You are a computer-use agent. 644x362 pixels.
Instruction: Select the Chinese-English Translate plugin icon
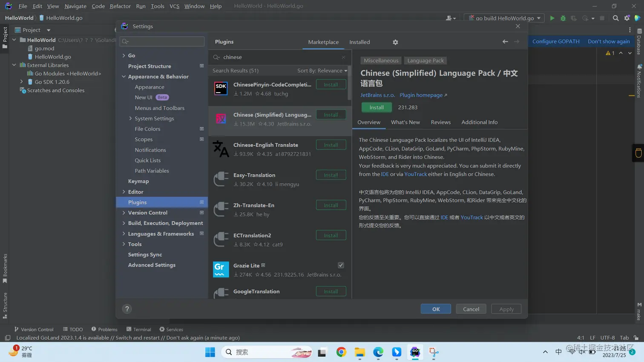coord(221,149)
